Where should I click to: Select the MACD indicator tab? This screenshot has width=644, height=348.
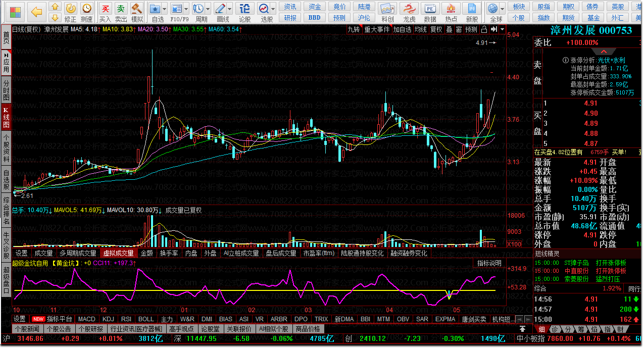point(86,319)
